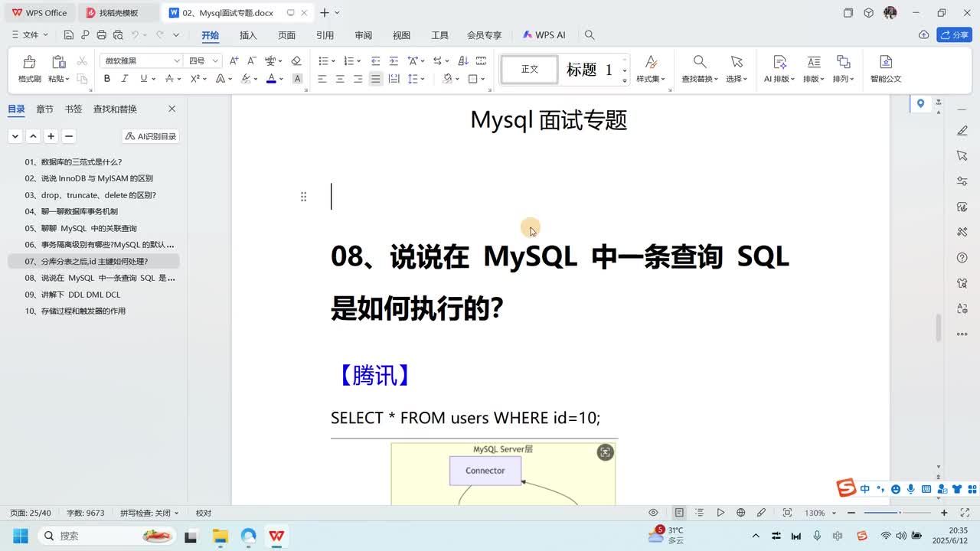The width and height of the screenshot is (980, 551).
Task: Click the zoom slider handle
Action: tap(900, 513)
